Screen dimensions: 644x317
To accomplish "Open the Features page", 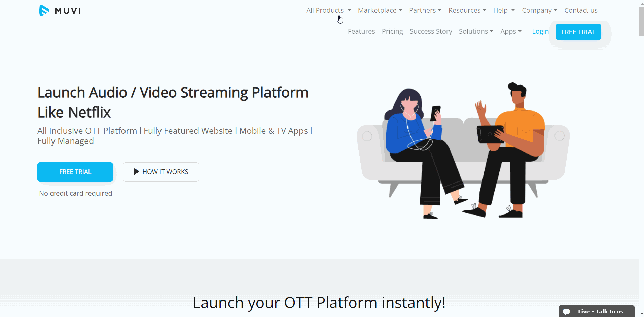I will (x=361, y=31).
